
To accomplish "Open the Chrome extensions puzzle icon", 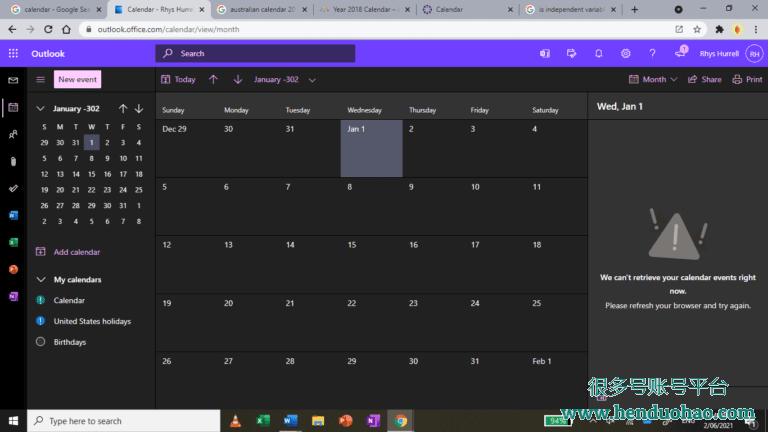I will point(719,29).
